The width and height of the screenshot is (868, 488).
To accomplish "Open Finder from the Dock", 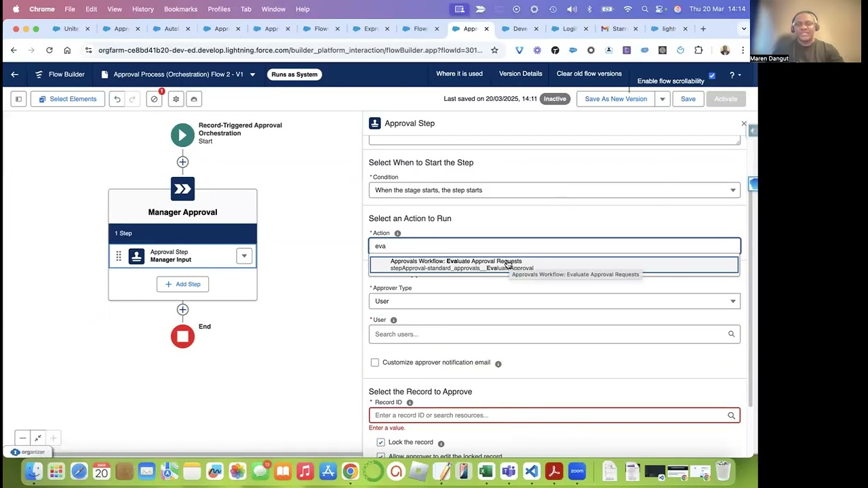I will tap(33, 471).
